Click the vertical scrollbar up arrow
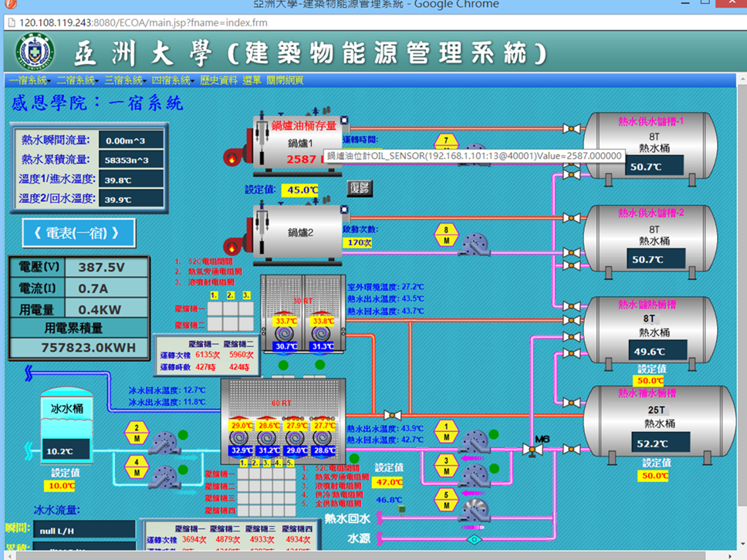Image resolution: width=747 pixels, height=560 pixels. click(x=742, y=79)
